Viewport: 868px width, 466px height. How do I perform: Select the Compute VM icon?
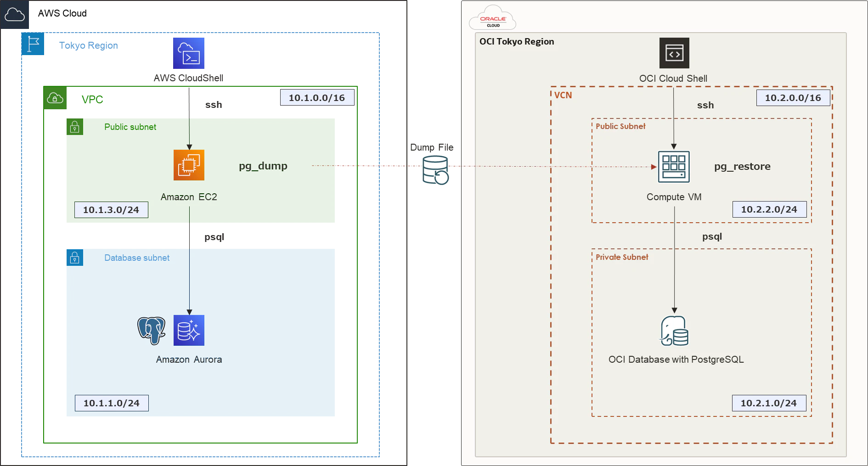point(674,167)
